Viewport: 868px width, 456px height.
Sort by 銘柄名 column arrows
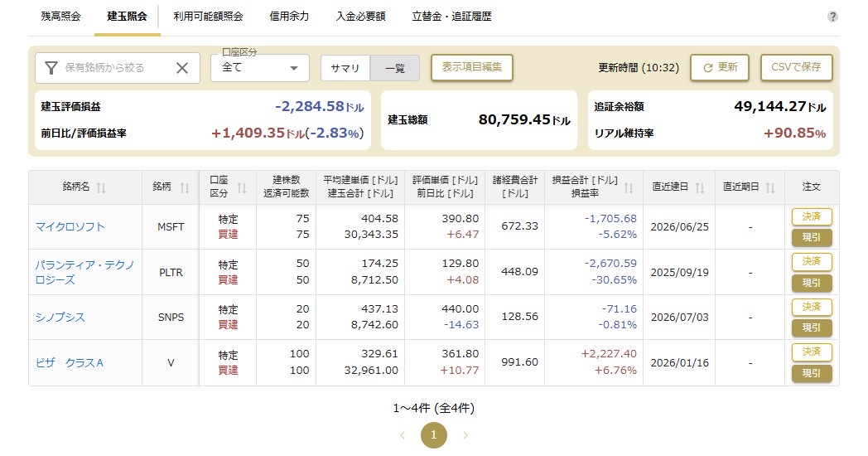[x=101, y=188]
